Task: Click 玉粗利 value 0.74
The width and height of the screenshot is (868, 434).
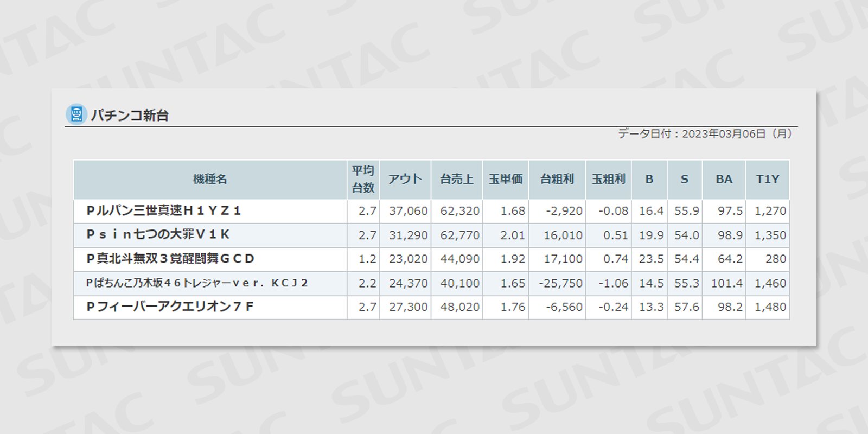Action: [x=616, y=259]
